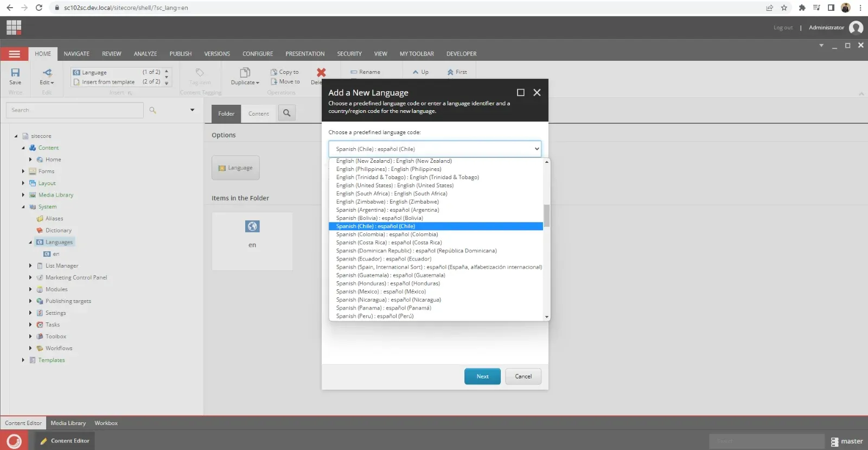
Task: Select Spanish (Colombia) option
Action: click(x=436, y=234)
